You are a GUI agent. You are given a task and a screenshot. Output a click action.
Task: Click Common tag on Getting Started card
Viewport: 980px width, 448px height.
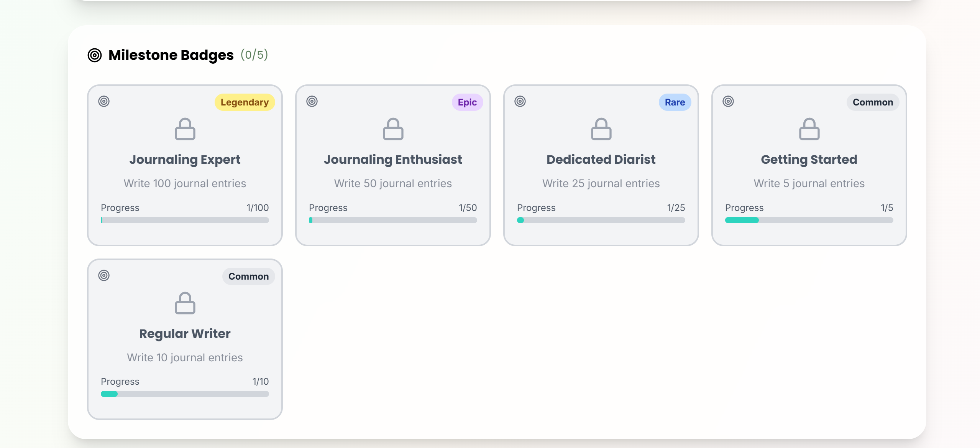(873, 102)
